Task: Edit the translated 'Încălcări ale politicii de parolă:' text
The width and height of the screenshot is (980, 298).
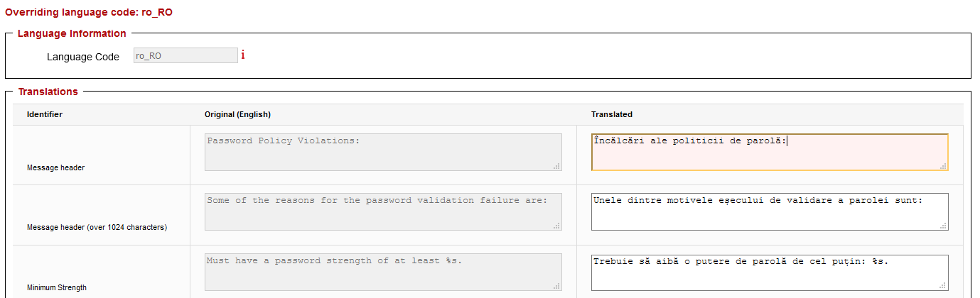Action: point(769,152)
